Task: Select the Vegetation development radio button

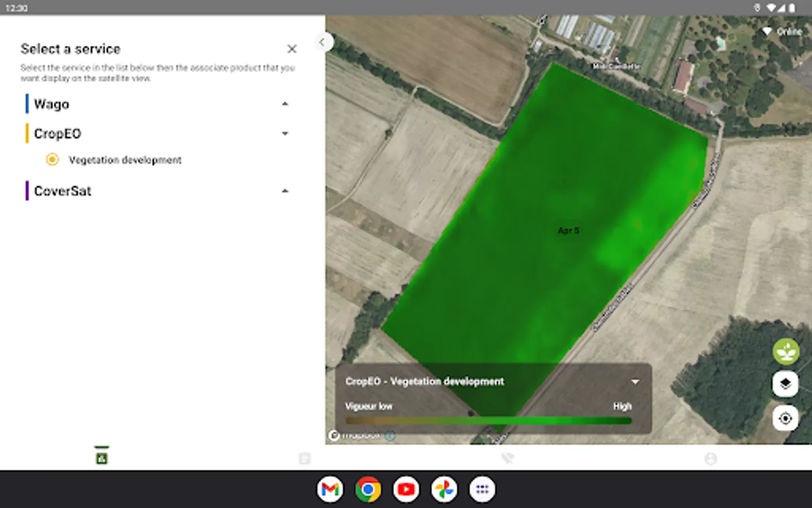Action: [52, 160]
